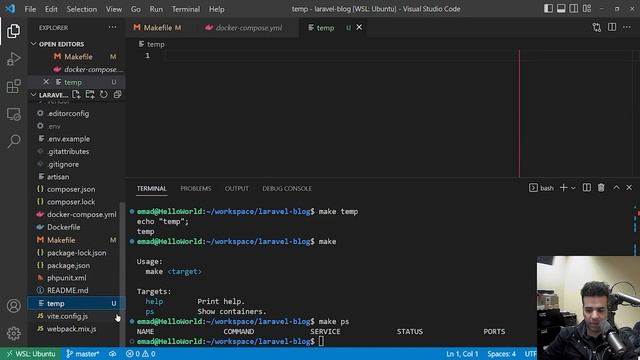The width and height of the screenshot is (640, 360).
Task: Toggle secondary sidebar layout icon
Action: 574,9
